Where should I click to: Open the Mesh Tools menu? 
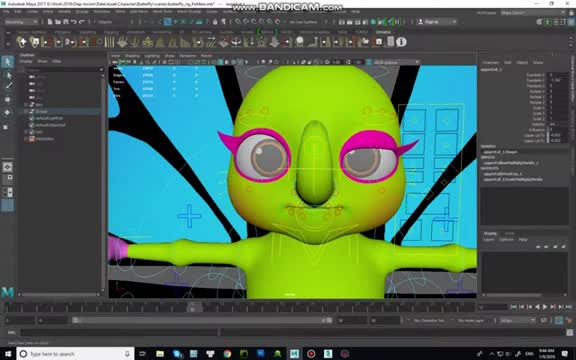pyautogui.click(x=162, y=12)
